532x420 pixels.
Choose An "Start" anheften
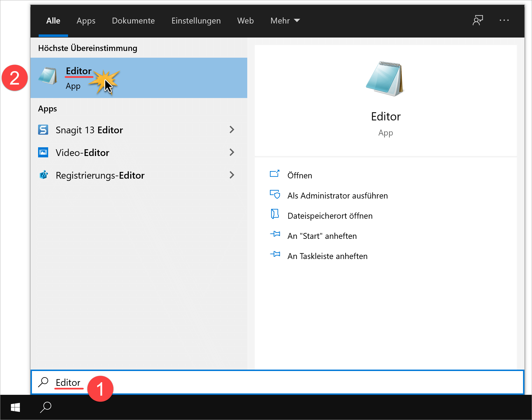tap(322, 236)
